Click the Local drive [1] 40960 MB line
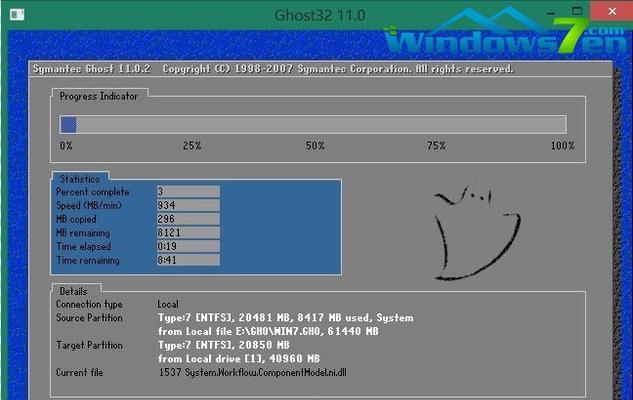Screen dimensions: 633x400 pyautogui.click(x=239, y=359)
